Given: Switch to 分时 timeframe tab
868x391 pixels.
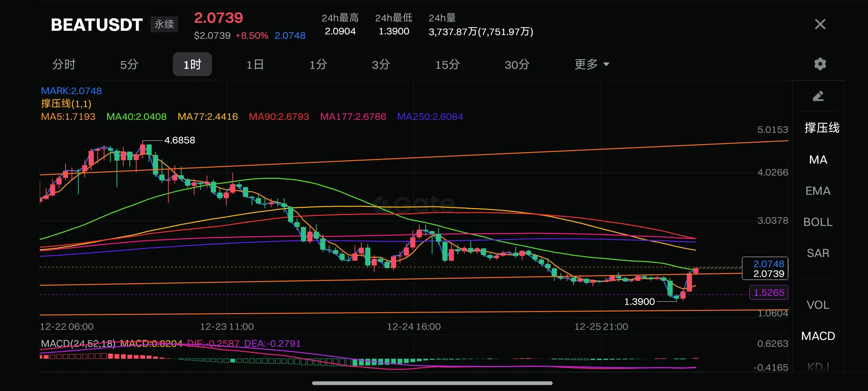Looking at the screenshot, I should click(64, 64).
